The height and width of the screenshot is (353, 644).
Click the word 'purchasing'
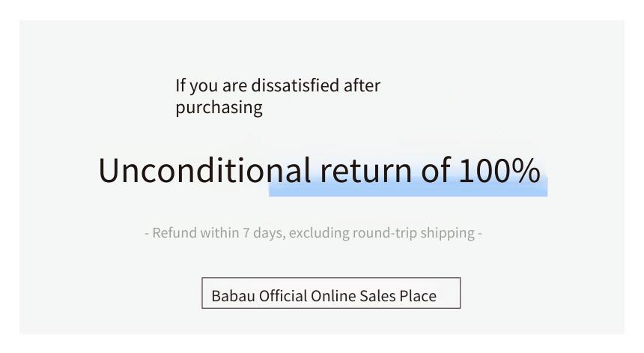pos(219,108)
